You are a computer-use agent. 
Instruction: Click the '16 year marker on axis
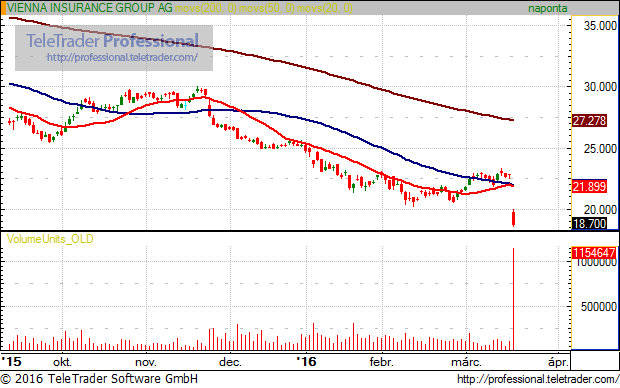pos(307,362)
